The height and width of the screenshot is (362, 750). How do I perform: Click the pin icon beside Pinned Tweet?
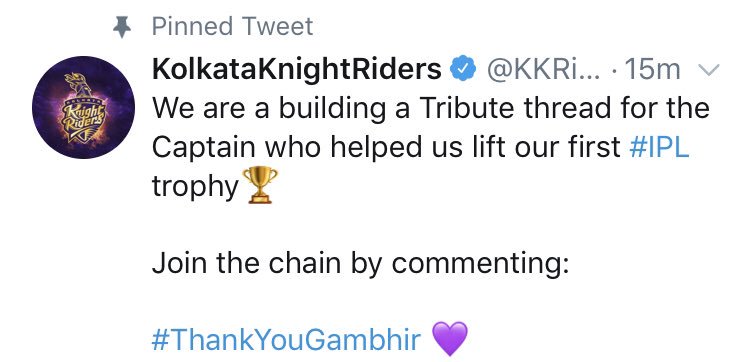pos(122,27)
